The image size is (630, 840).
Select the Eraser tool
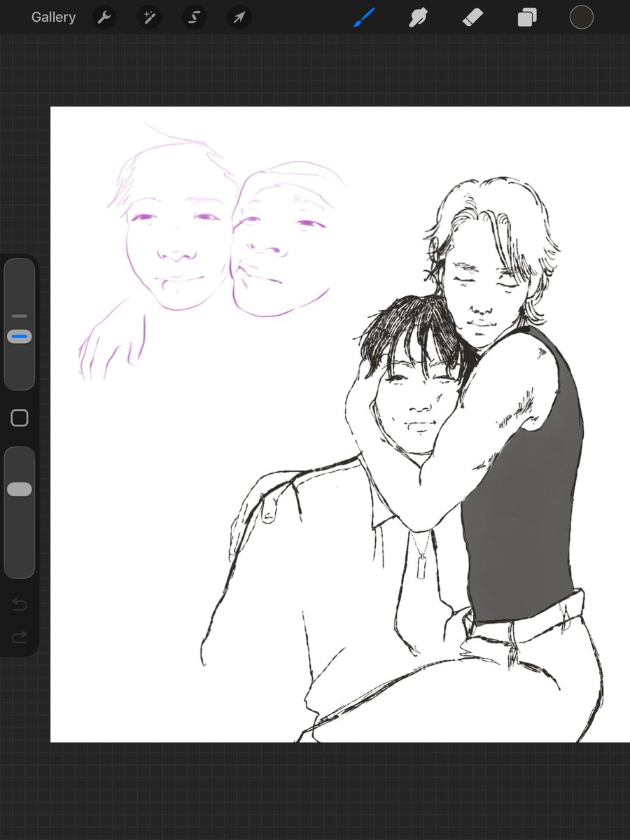pyautogui.click(x=473, y=17)
